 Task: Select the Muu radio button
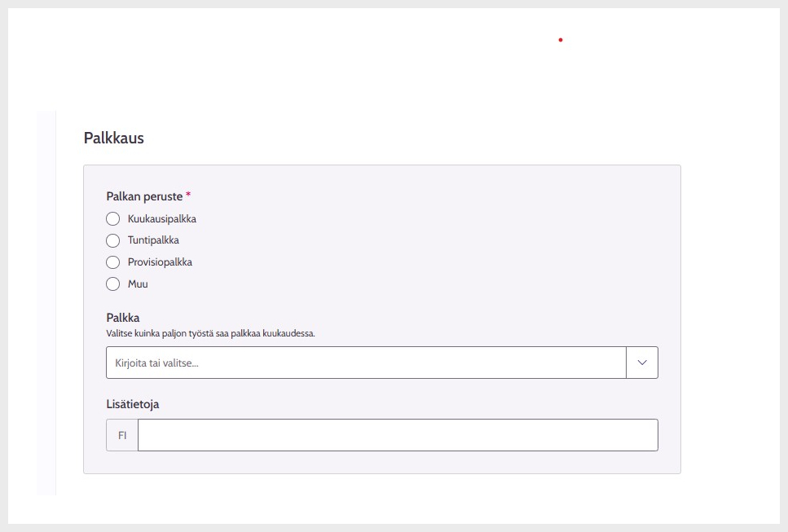(113, 284)
